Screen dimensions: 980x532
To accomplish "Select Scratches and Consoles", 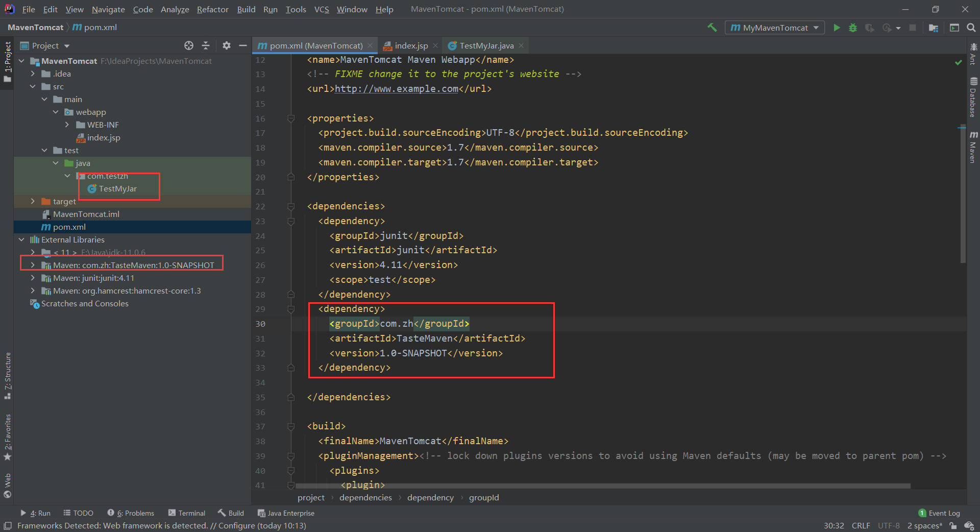I will click(85, 303).
